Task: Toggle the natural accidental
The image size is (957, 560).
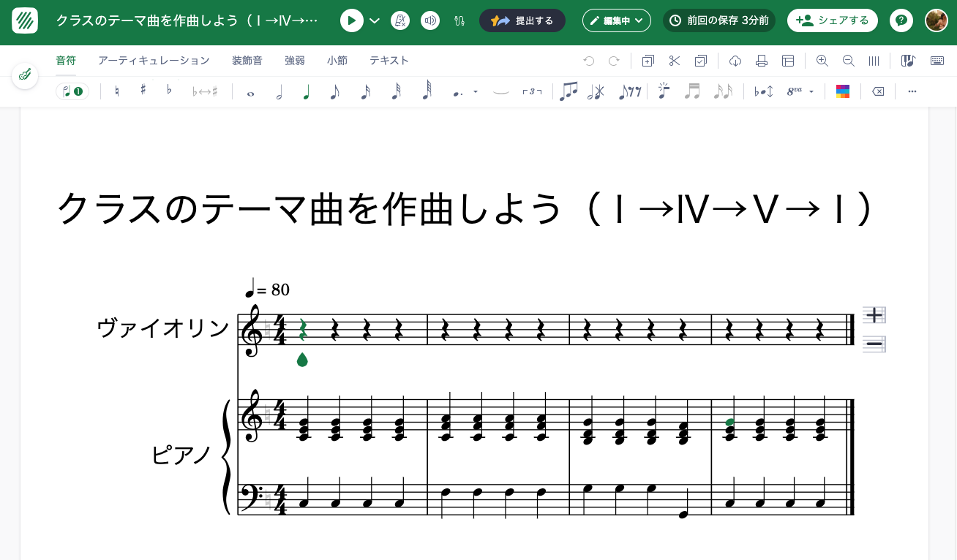Action: [117, 91]
